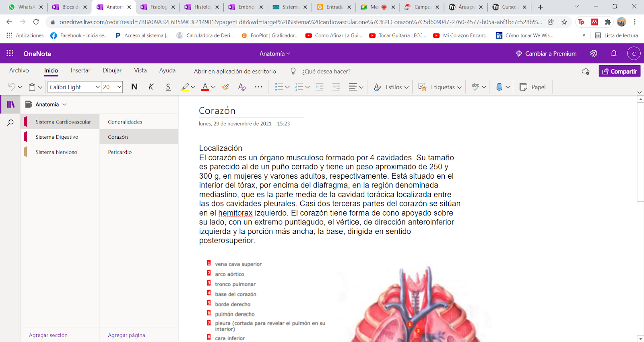
Task: Open the undo dropdown arrow
Action: 20,87
